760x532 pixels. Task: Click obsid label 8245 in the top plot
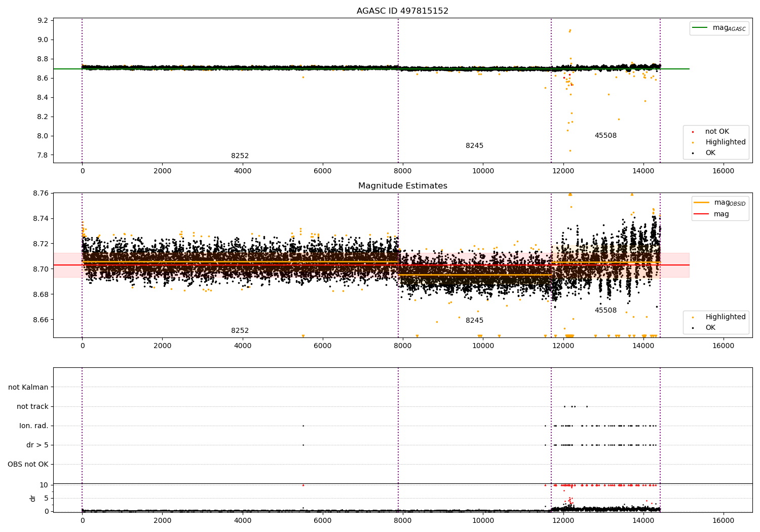click(474, 146)
